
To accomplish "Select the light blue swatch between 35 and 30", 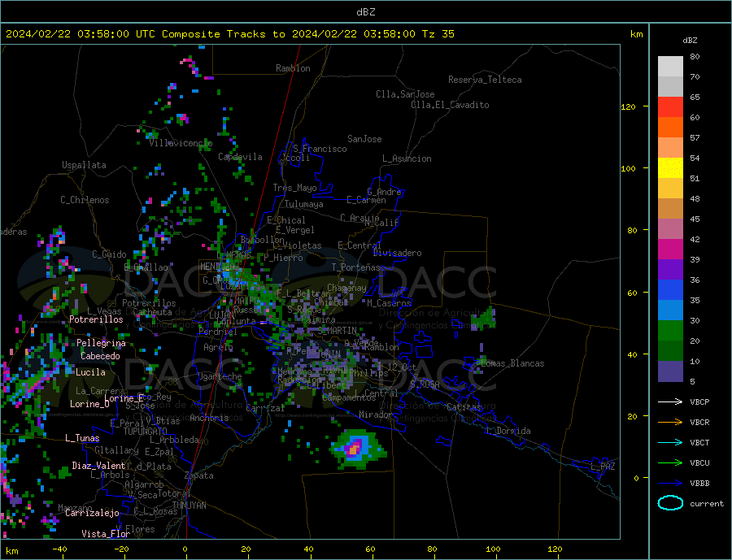I will (670, 310).
